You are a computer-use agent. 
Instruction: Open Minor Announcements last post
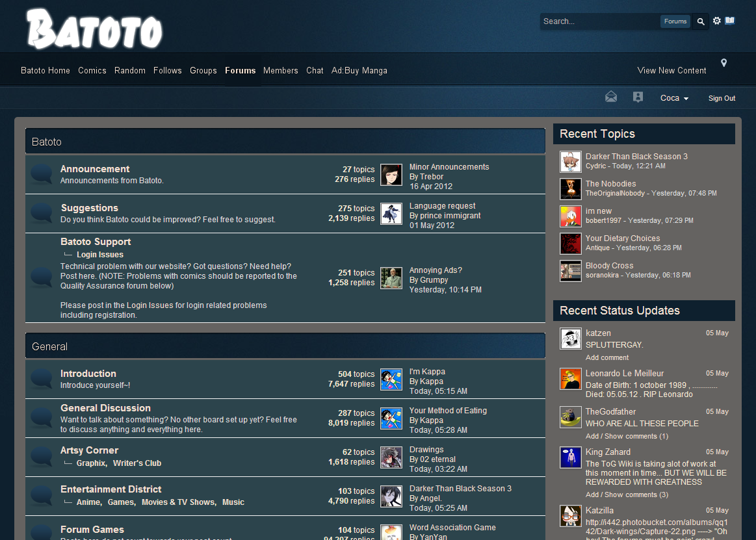pos(449,167)
